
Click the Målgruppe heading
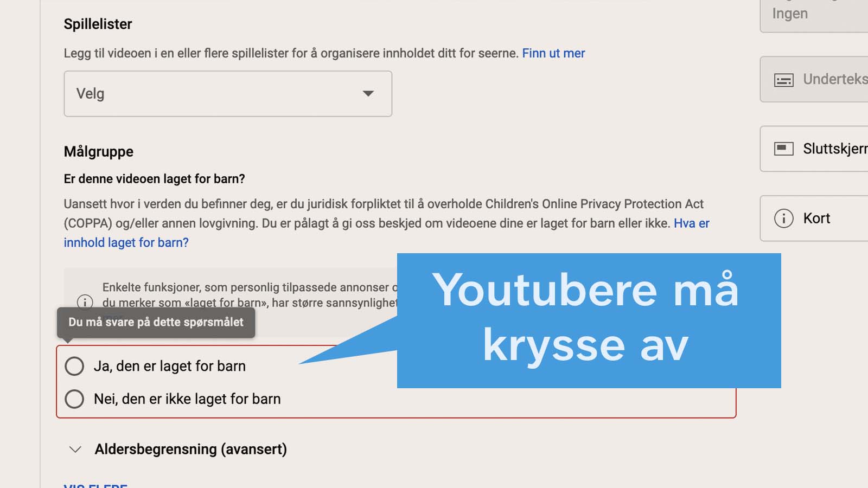99,151
